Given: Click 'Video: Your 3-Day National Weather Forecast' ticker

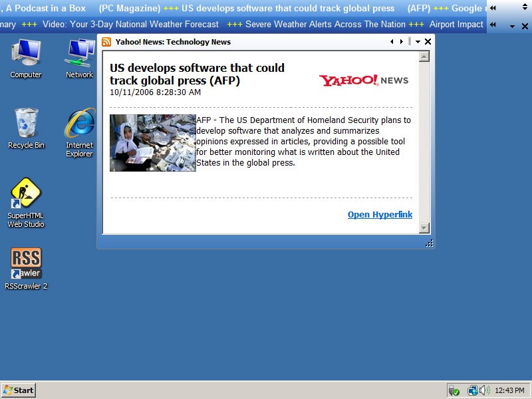Looking at the screenshot, I should point(130,25).
